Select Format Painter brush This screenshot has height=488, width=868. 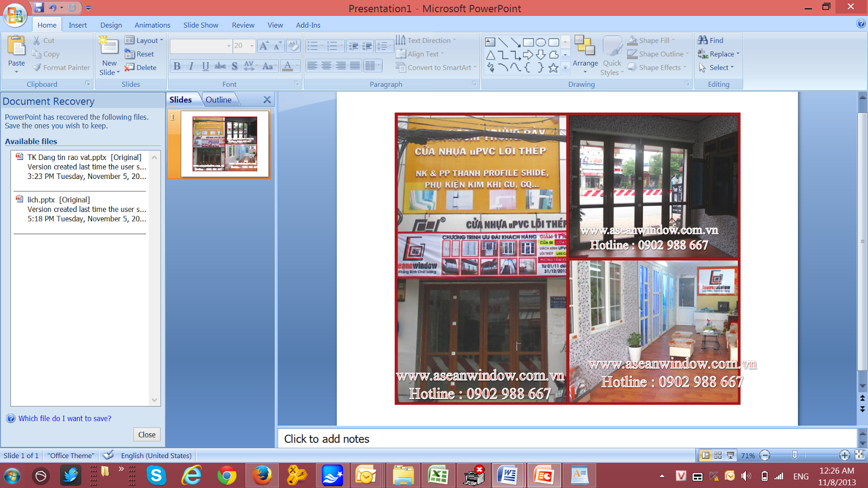[x=61, y=67]
